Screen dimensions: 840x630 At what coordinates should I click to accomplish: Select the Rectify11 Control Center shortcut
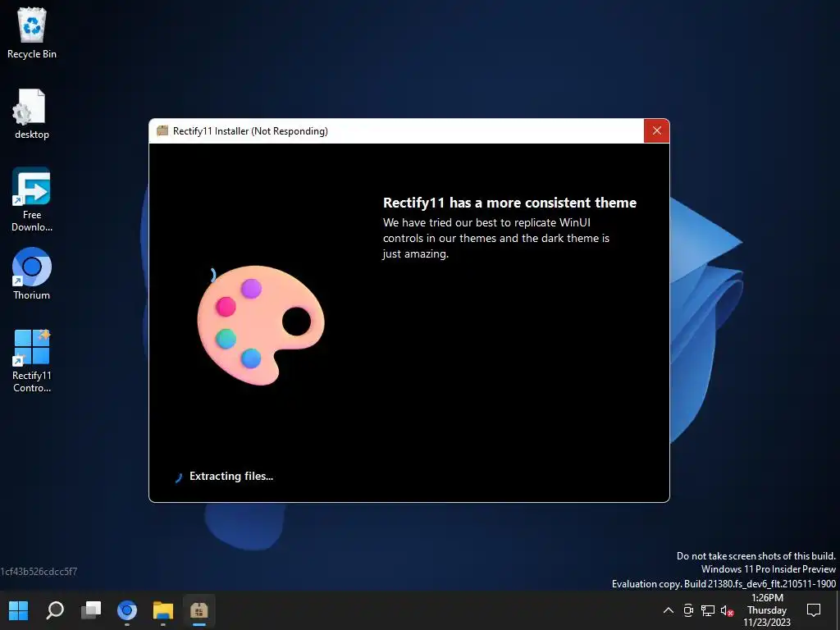coord(32,361)
